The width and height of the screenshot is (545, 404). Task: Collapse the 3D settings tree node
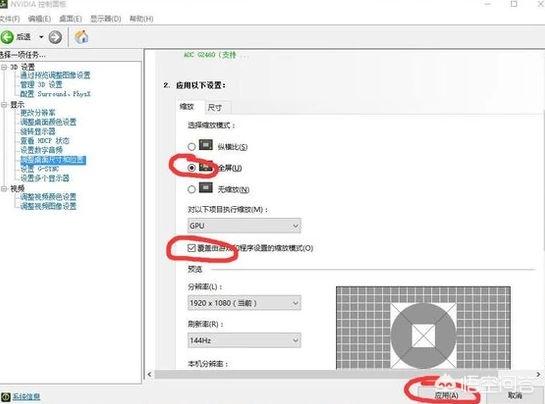pyautogui.click(x=4, y=67)
